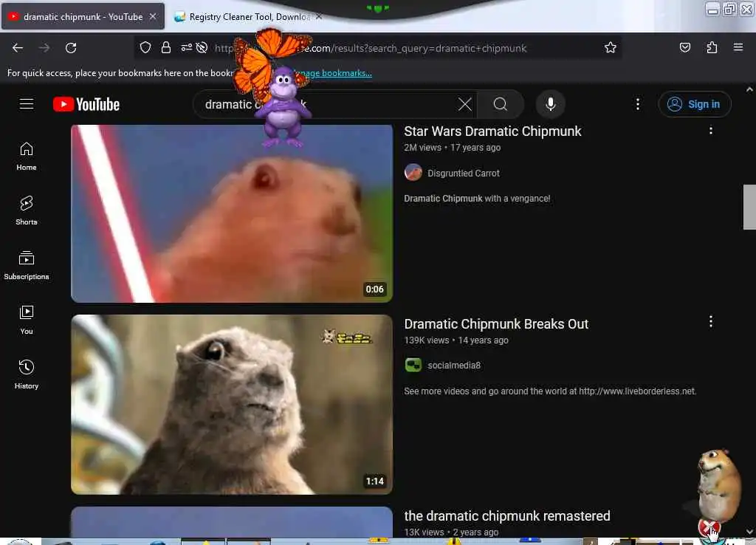Open the site permissions icon in address bar
The width and height of the screenshot is (756, 545).
point(187,47)
